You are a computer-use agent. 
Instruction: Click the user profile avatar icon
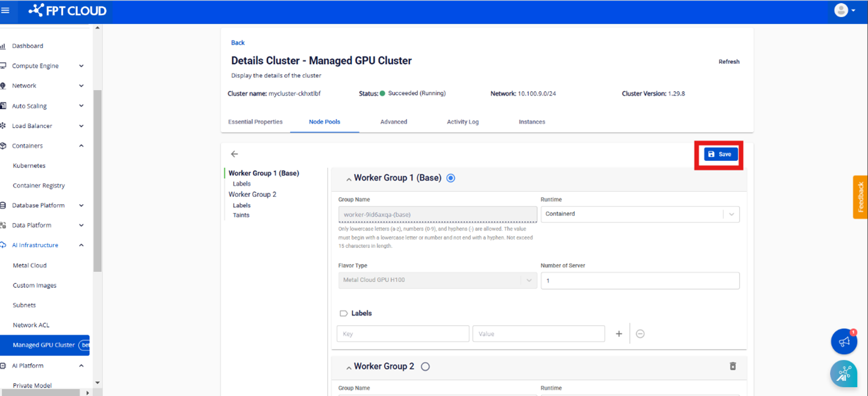(x=841, y=11)
